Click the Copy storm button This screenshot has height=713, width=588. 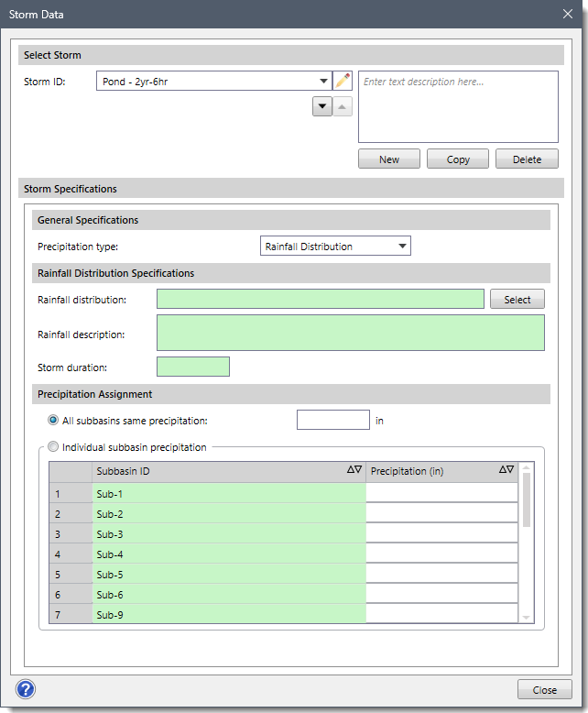[458, 159]
